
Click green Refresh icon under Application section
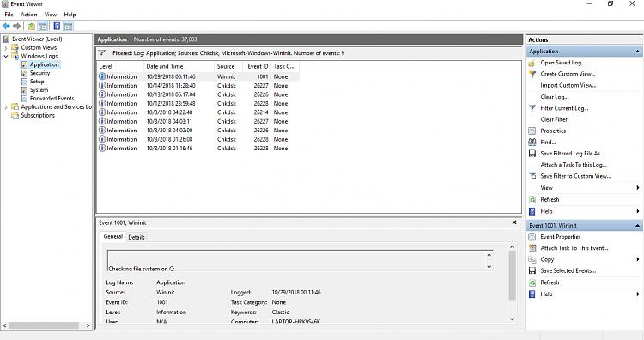[x=532, y=199]
